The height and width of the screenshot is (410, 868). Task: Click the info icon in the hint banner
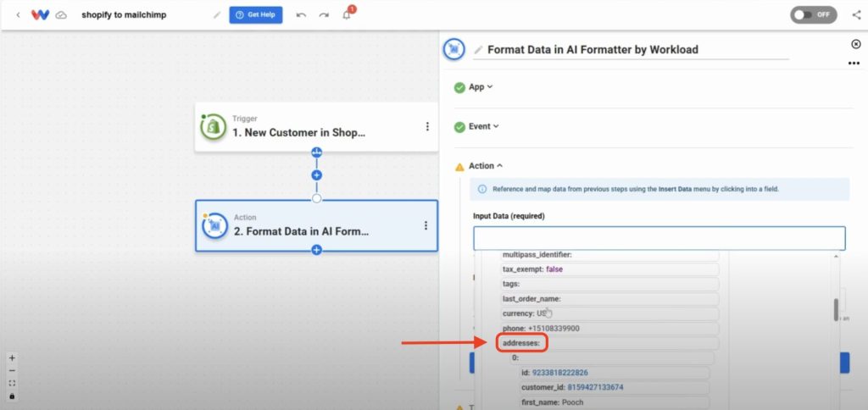(x=482, y=189)
